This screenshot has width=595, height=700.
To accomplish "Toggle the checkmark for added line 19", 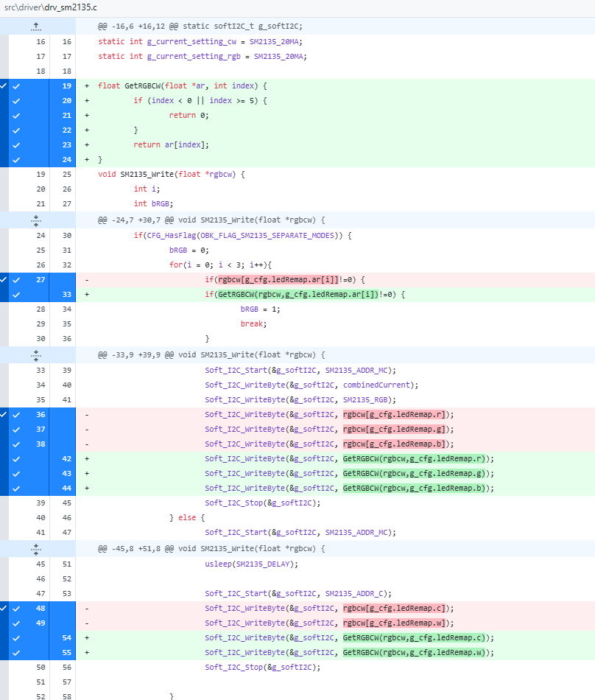I will point(16,86).
